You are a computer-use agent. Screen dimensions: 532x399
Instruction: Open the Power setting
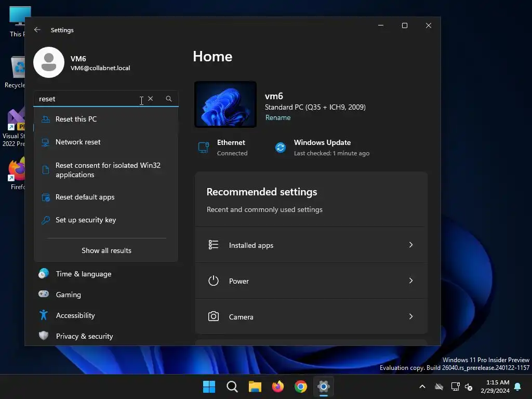[311, 281]
